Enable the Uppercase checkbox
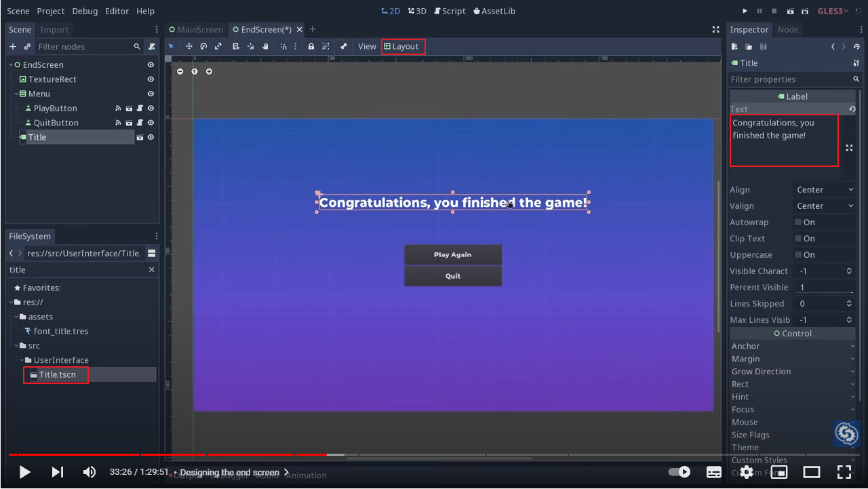This screenshot has width=868, height=489. pyautogui.click(x=798, y=255)
